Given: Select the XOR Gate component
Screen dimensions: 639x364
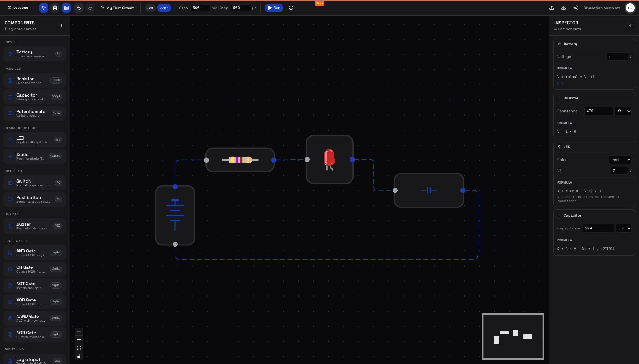Looking at the screenshot, I should 35,302.
